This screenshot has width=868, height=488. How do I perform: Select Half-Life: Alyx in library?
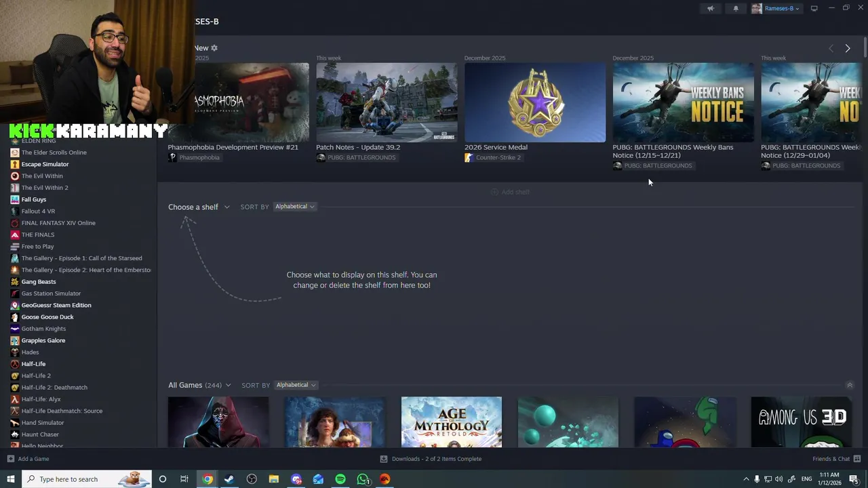41,399
